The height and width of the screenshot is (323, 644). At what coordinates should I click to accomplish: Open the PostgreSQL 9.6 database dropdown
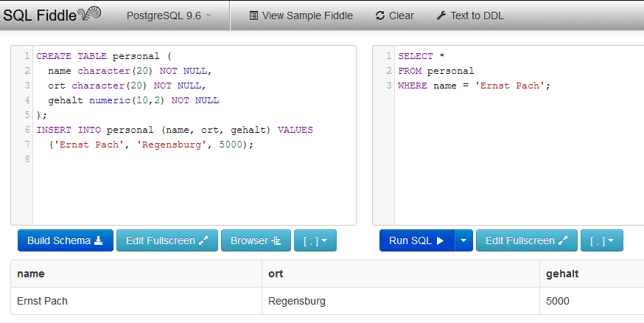(x=169, y=15)
